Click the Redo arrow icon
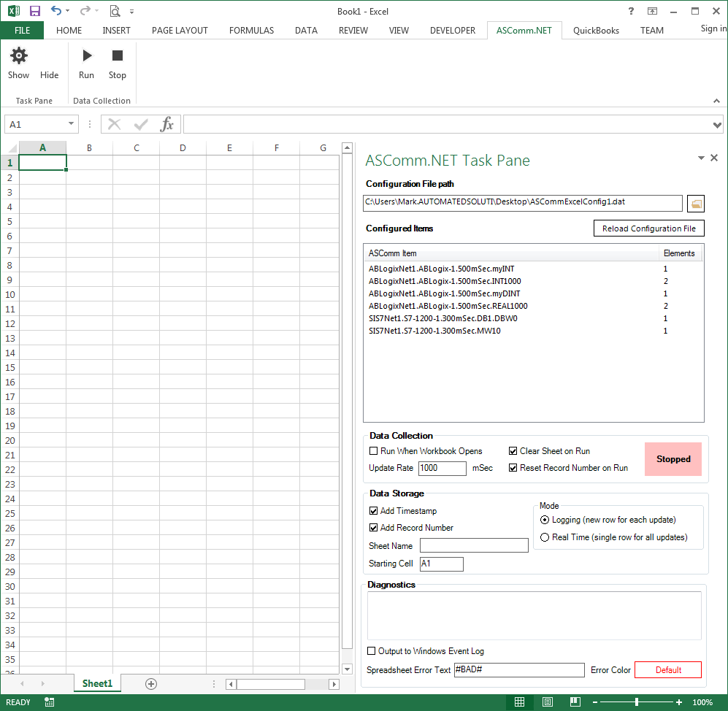The width and height of the screenshot is (728, 711). coord(85,11)
